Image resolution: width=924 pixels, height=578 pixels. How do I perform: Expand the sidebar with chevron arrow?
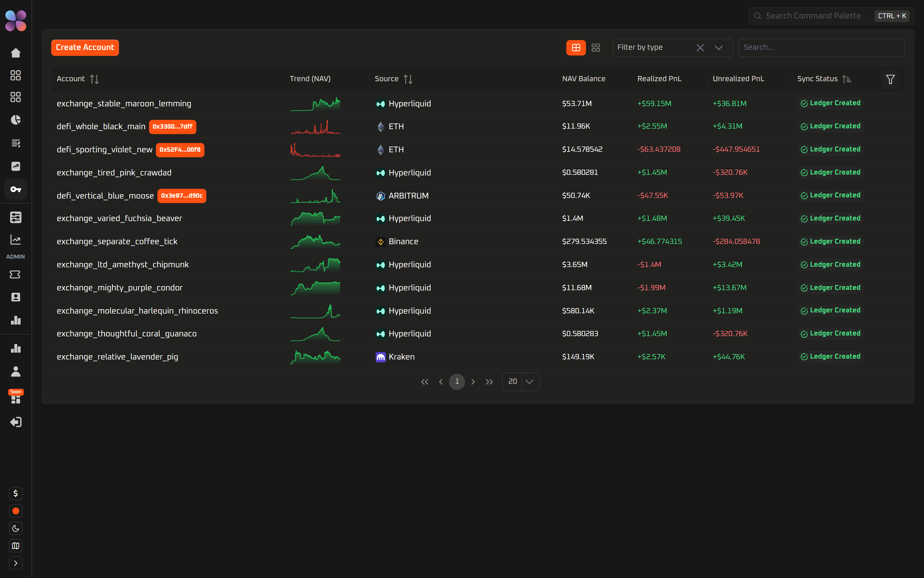(16, 563)
